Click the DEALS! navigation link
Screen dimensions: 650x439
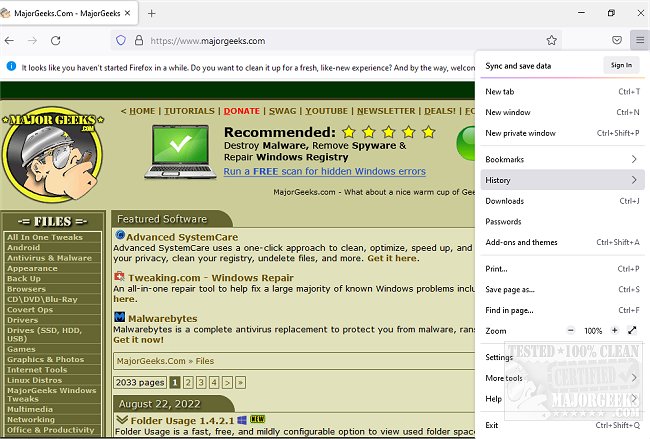440,111
